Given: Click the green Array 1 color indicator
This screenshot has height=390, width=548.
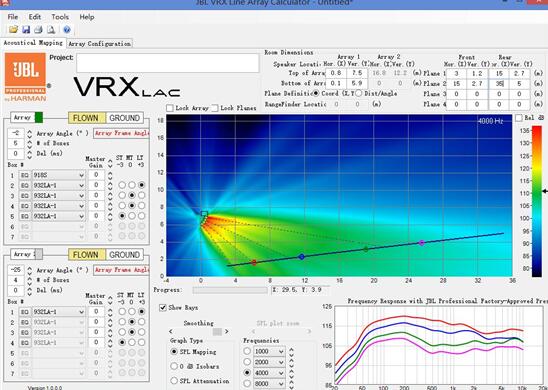Looking at the screenshot, I should [x=39, y=117].
